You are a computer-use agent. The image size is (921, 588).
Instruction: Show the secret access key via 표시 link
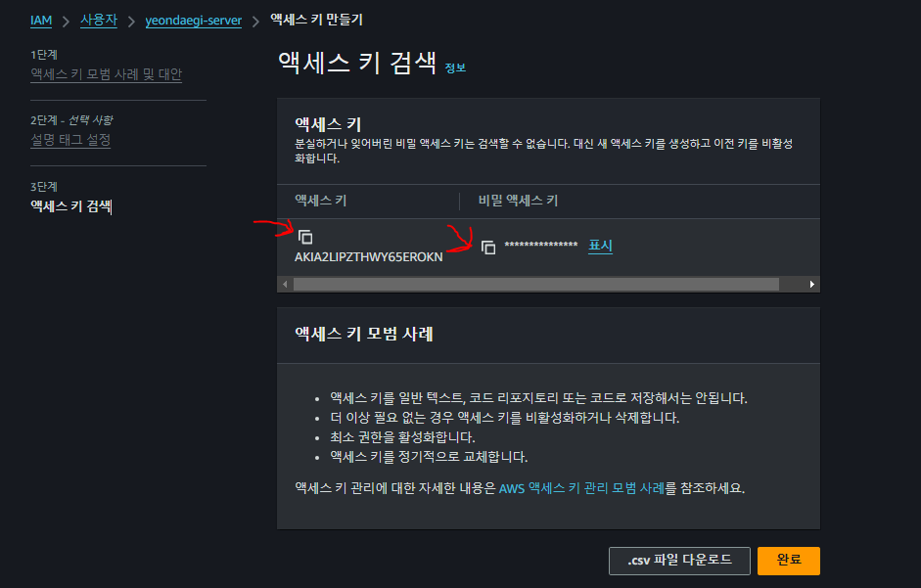coord(600,246)
